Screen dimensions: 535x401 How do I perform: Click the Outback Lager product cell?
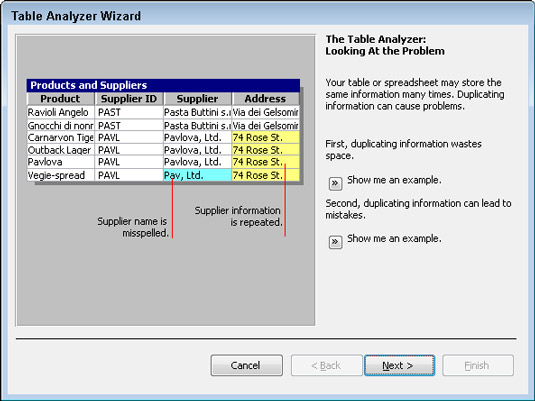60,150
